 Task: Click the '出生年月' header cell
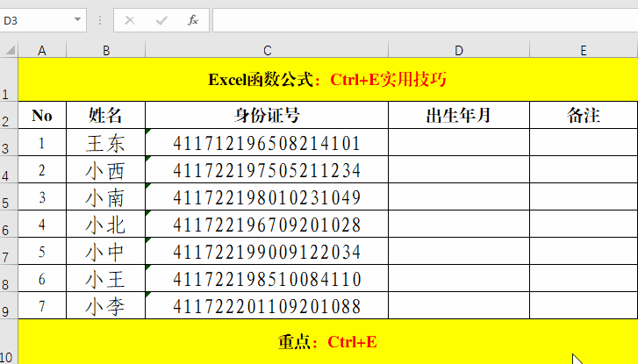tap(459, 115)
